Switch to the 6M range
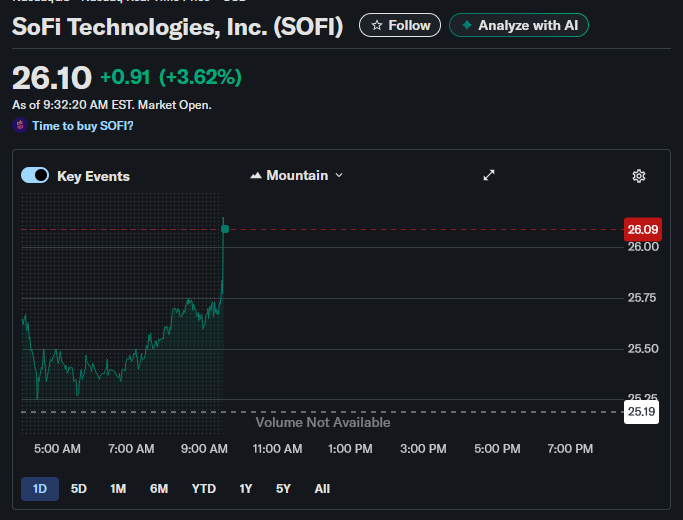This screenshot has width=683, height=520. [x=159, y=489]
